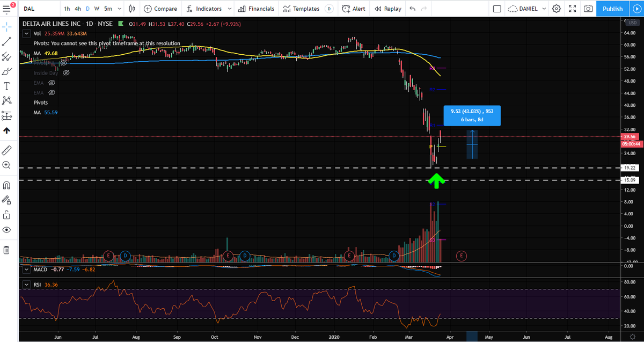Click the DAL symbol search field
This screenshot has height=342, width=644.
click(x=39, y=9)
